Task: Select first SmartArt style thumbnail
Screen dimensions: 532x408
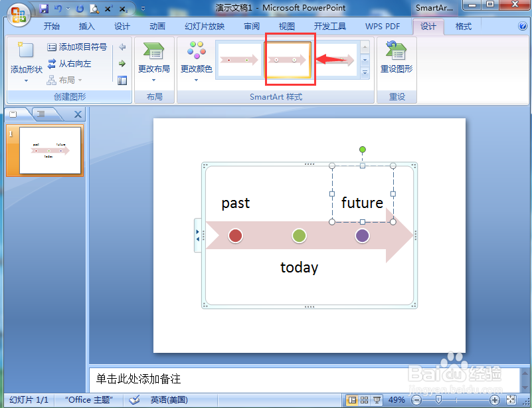Action: pyautogui.click(x=239, y=60)
